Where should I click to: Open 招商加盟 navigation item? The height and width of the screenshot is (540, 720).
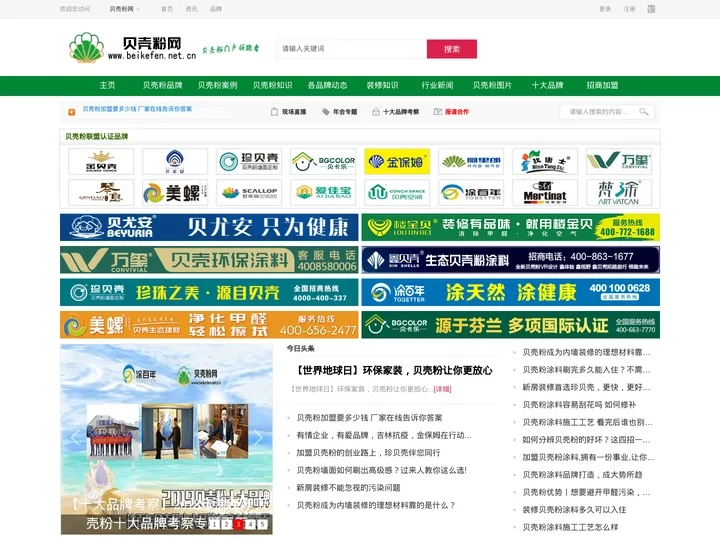[x=602, y=85]
